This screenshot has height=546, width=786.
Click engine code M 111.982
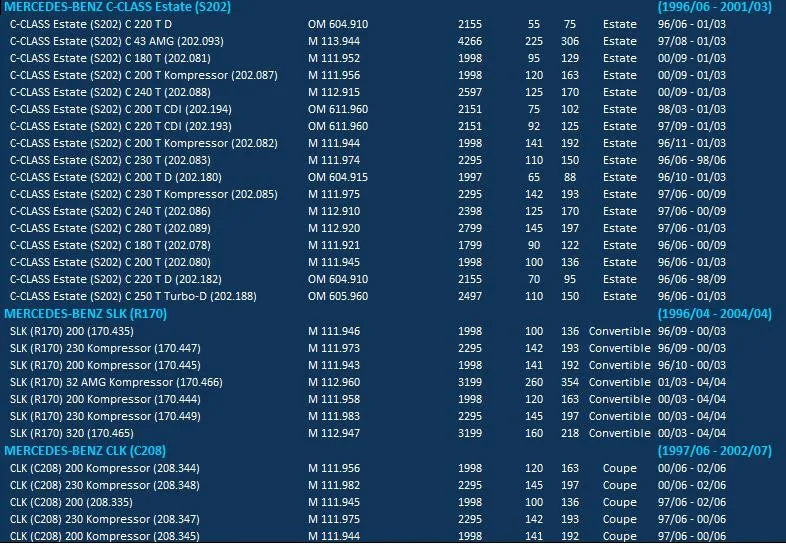click(334, 486)
